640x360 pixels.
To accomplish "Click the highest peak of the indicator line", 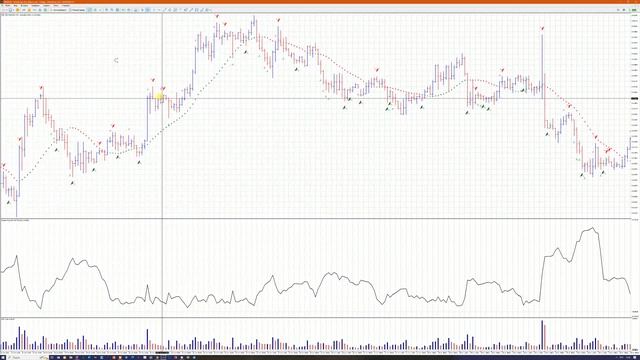I will coord(592,228).
